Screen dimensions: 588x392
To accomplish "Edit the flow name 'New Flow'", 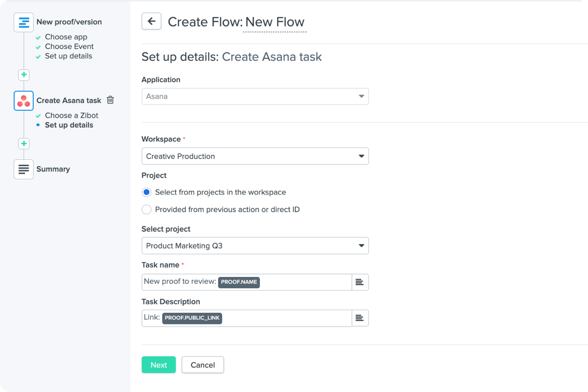I will coord(274,22).
